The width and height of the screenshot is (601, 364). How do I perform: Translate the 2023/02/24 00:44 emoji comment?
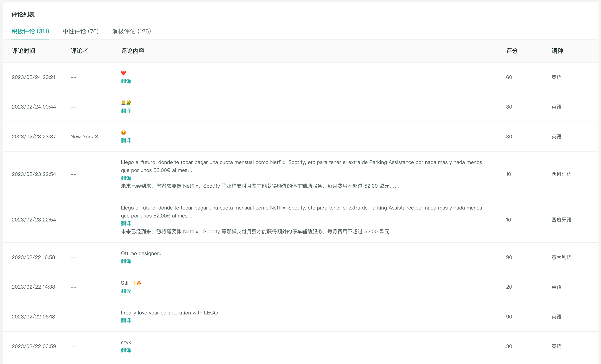[126, 111]
